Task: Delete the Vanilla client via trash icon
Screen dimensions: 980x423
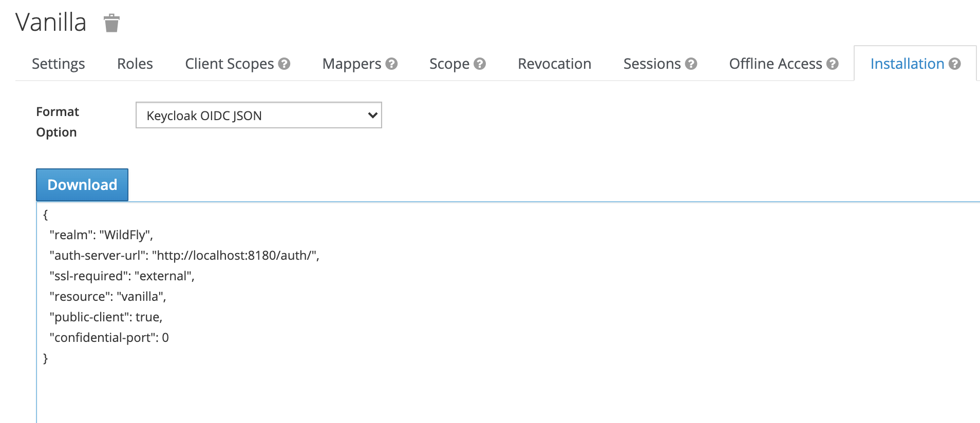Action: click(x=111, y=23)
